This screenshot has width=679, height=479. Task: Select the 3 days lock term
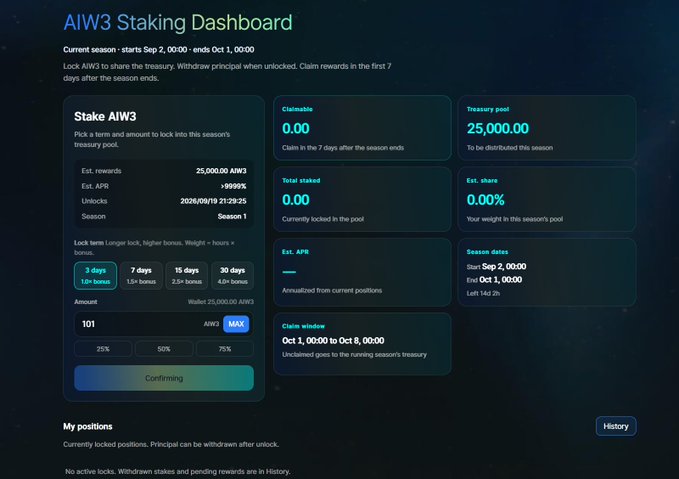click(95, 275)
